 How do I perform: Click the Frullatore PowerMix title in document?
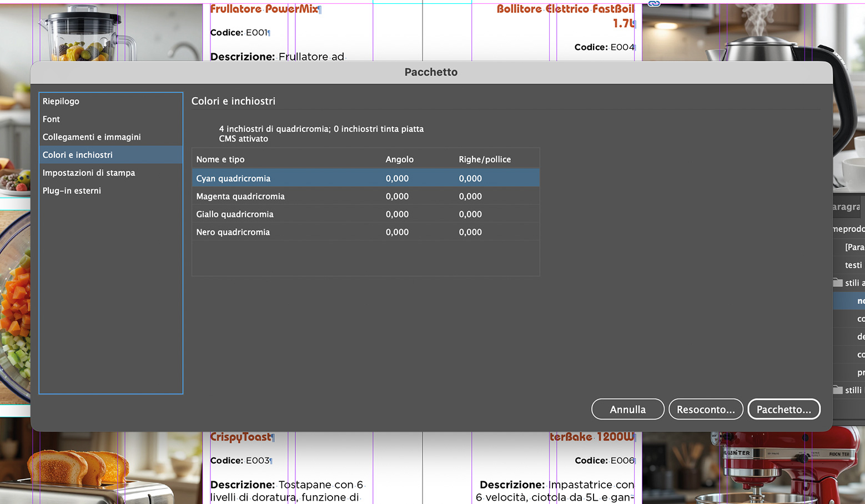tap(265, 9)
